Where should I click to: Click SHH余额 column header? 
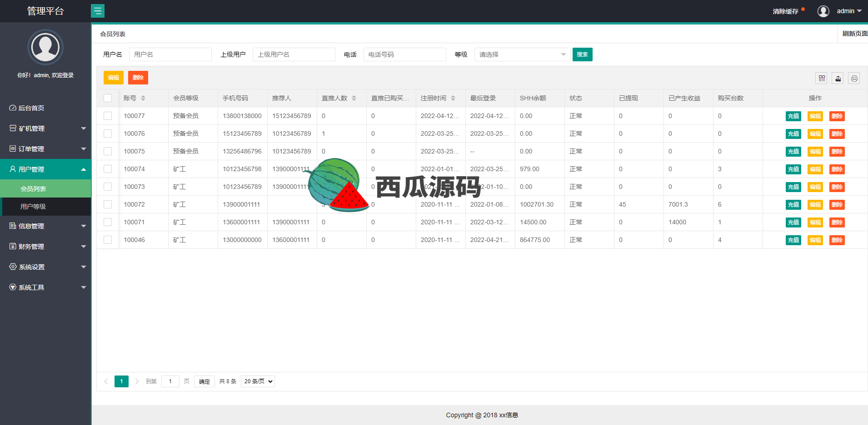[533, 98]
